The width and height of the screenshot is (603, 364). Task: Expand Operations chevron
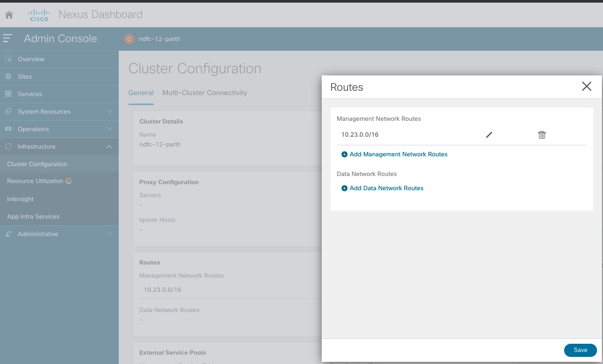click(x=109, y=128)
